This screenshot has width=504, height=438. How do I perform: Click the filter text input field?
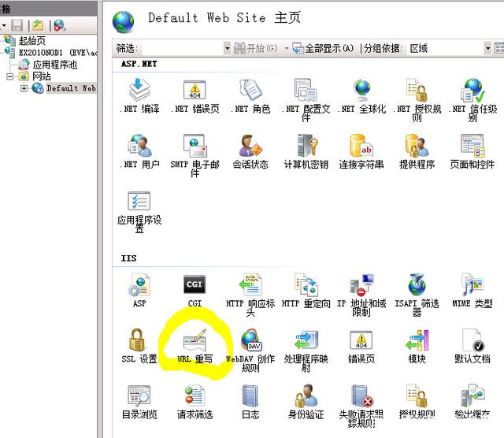click(182, 49)
